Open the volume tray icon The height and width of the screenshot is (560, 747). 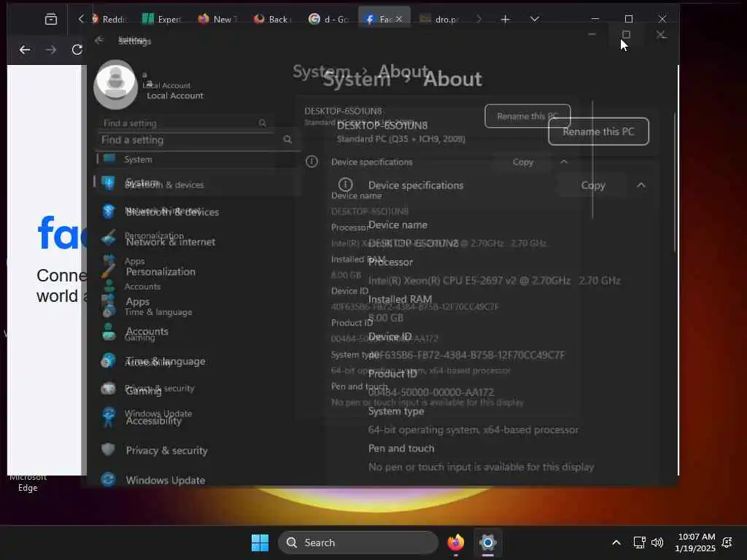[x=657, y=542]
